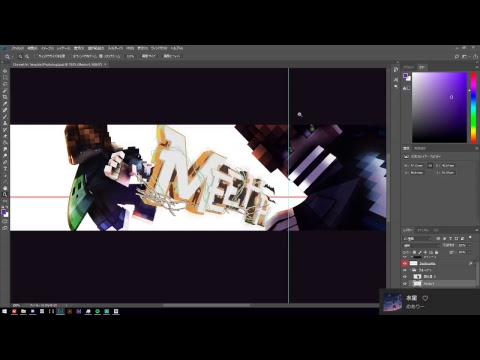Toggle zoom all windows checkbox

point(70,56)
